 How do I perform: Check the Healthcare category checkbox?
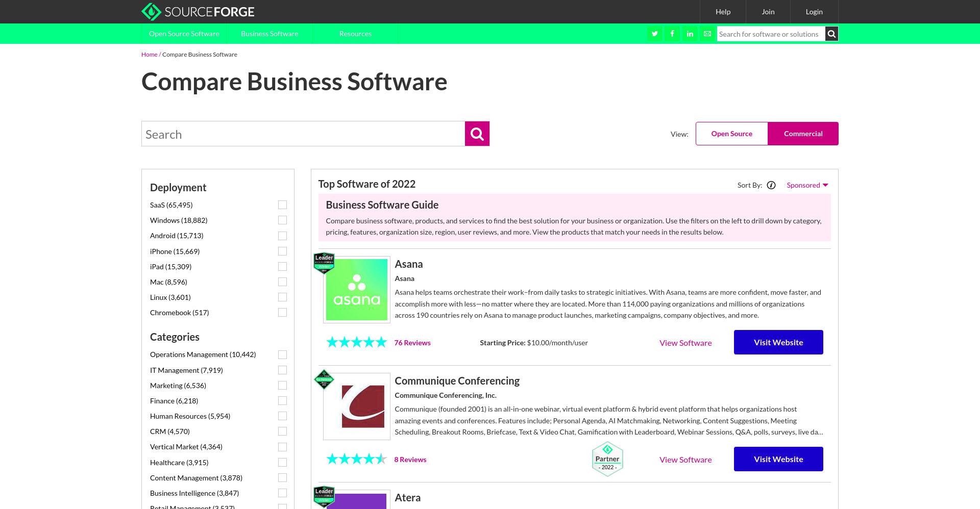[282, 462]
